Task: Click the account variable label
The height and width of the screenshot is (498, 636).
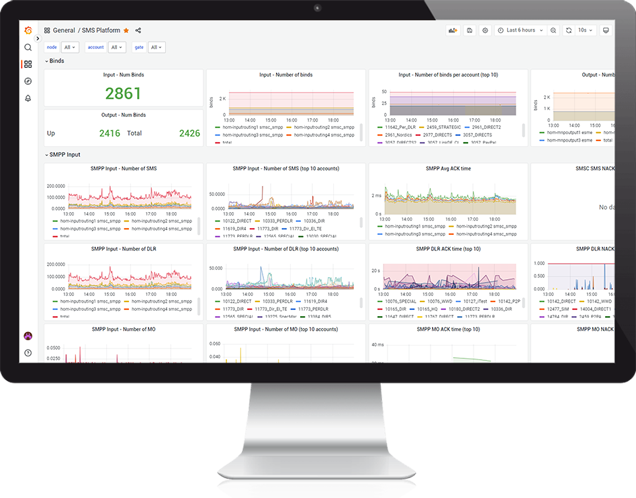Action: 96,47
